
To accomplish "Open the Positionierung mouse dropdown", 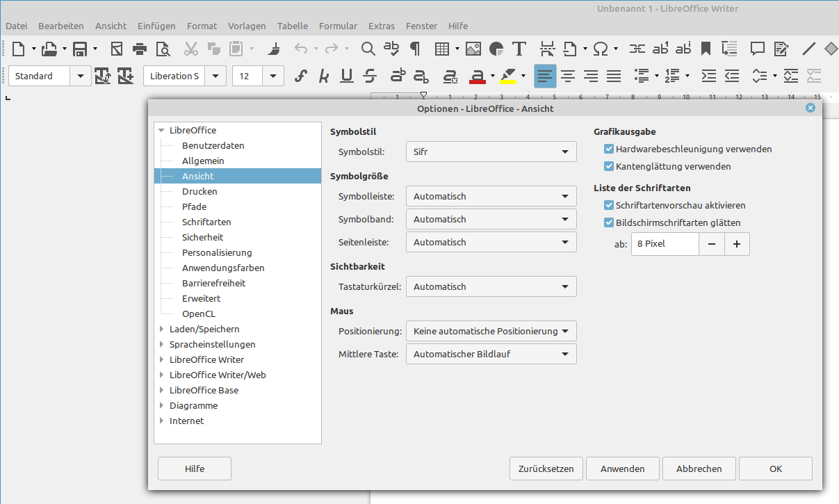I will coord(491,332).
